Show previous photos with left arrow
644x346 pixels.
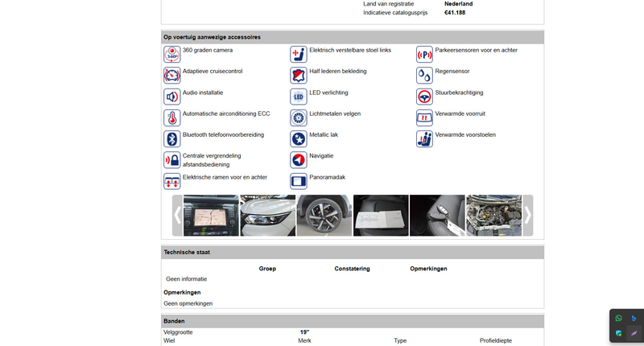coord(177,216)
